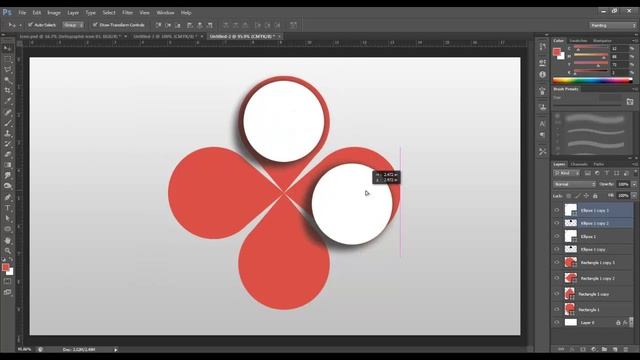Switch to the Paths tab
The height and width of the screenshot is (360, 640).
coord(599,164)
